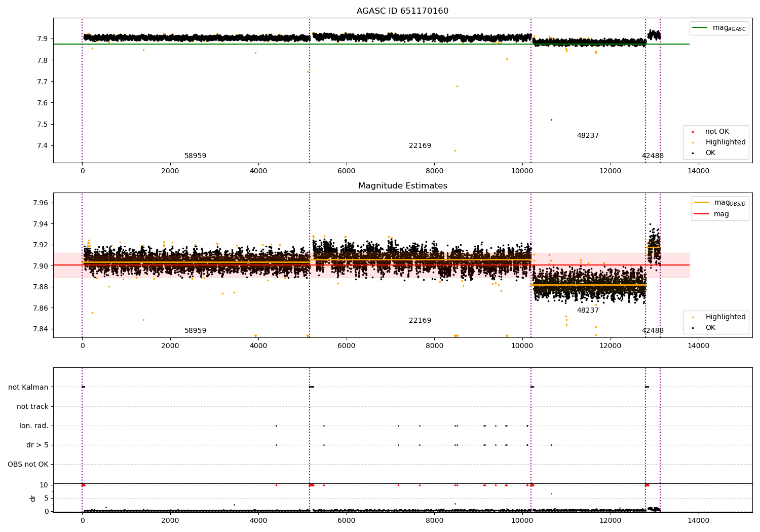Image resolution: width=760 pixels, height=532 pixels.
Task: Click obsid label 22169 in top plot
Action: coord(420,146)
